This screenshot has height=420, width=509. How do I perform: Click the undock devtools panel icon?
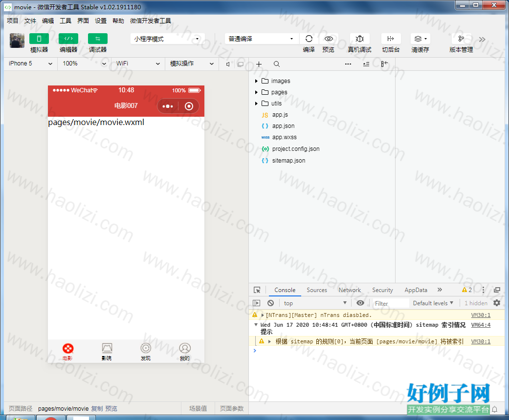[x=497, y=290]
